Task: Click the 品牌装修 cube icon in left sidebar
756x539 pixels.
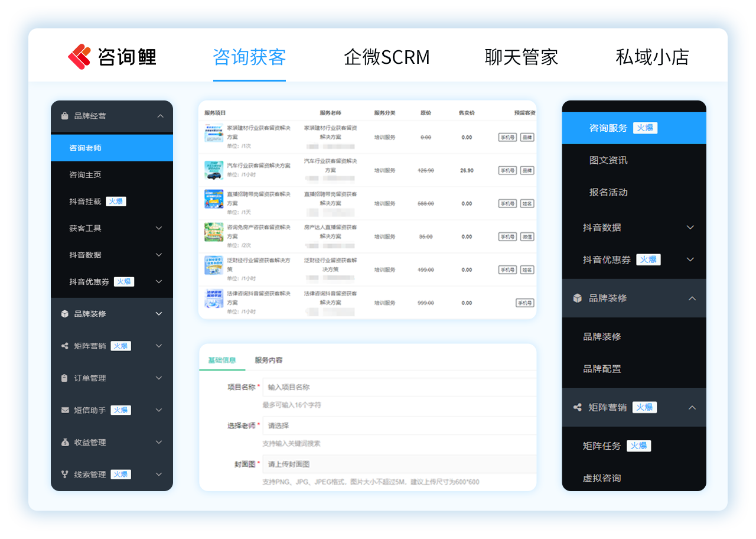Action: point(65,314)
